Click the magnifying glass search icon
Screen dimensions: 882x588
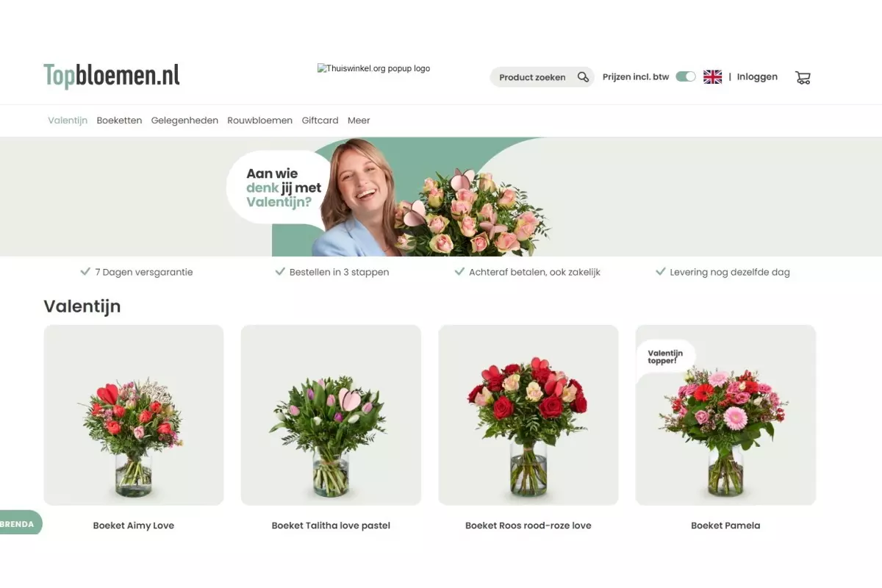(x=583, y=77)
